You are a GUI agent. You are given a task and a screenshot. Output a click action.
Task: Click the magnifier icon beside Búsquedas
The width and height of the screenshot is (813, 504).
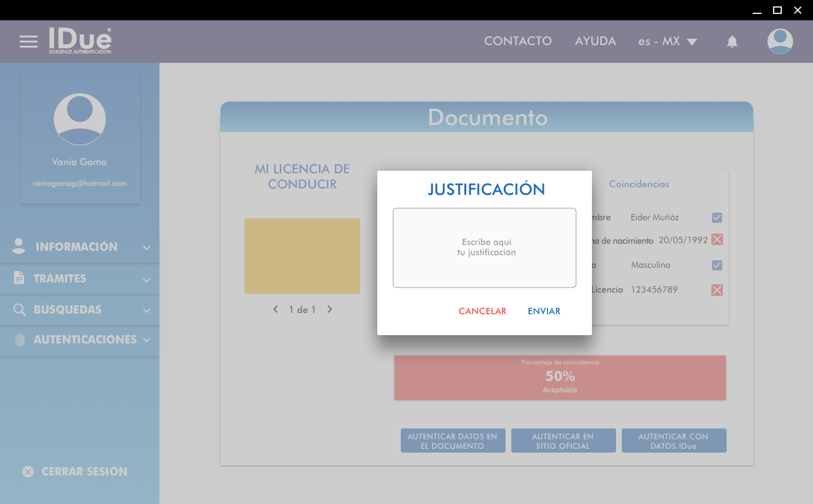(x=20, y=310)
